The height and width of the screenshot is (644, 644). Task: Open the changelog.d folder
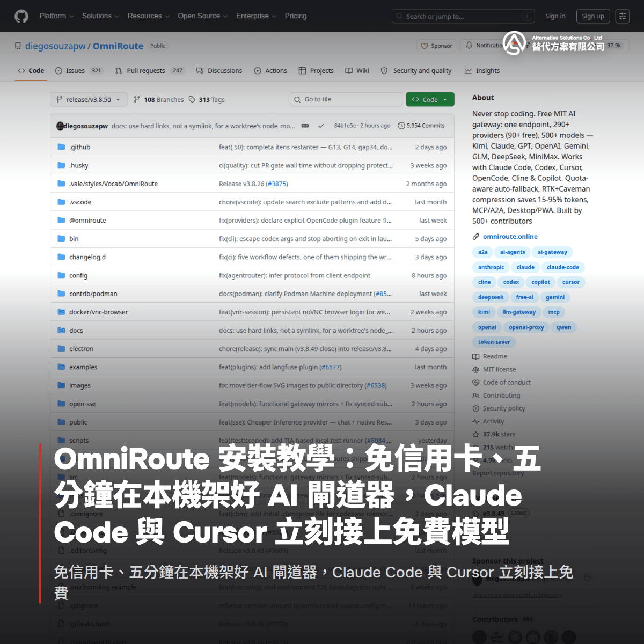point(87,257)
